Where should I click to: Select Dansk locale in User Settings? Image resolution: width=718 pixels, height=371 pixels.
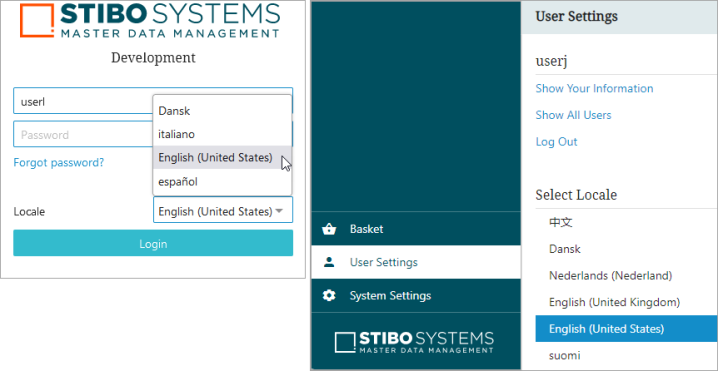pyautogui.click(x=626, y=249)
